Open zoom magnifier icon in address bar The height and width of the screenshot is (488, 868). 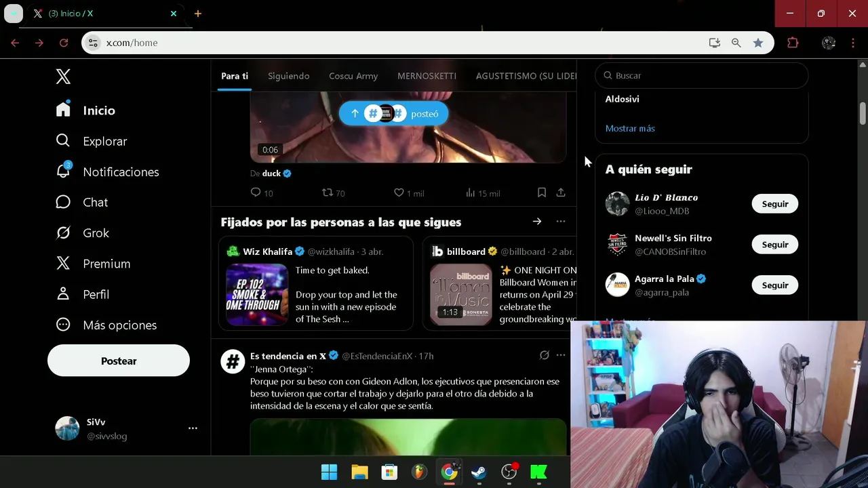pyautogui.click(x=736, y=43)
